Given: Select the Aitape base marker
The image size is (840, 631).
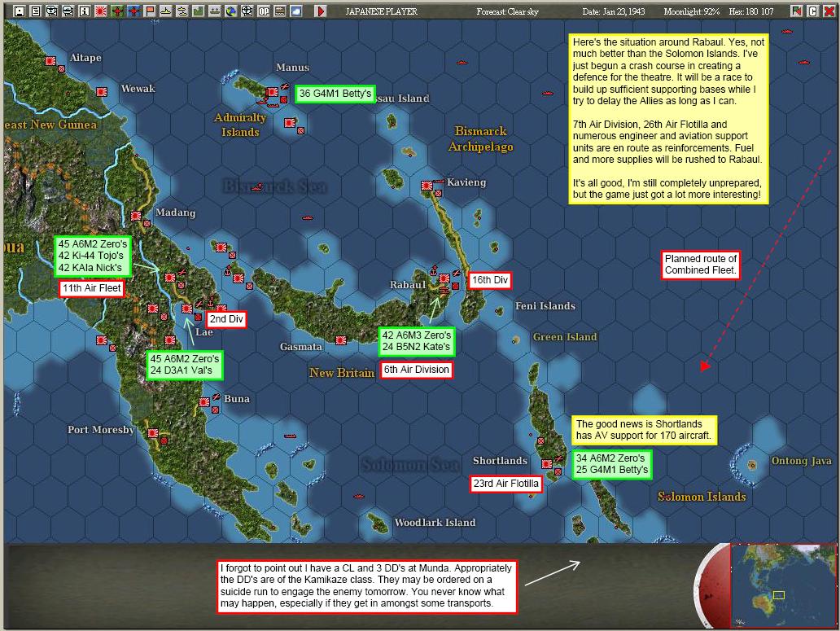Looking at the screenshot, I should (50, 61).
